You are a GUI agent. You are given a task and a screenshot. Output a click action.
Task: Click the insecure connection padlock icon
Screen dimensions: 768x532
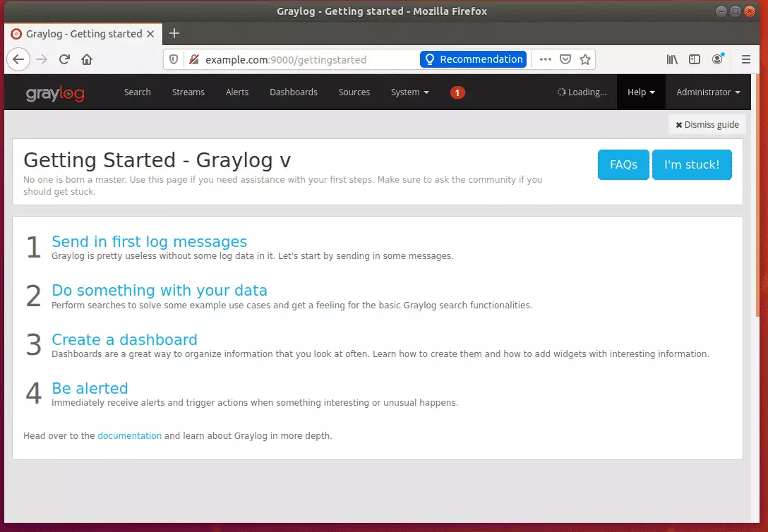[194, 60]
